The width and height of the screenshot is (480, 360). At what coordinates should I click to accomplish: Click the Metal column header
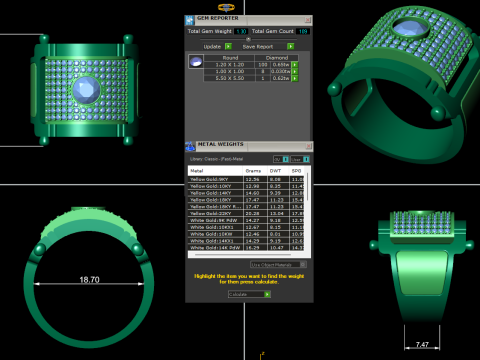[x=215, y=171]
